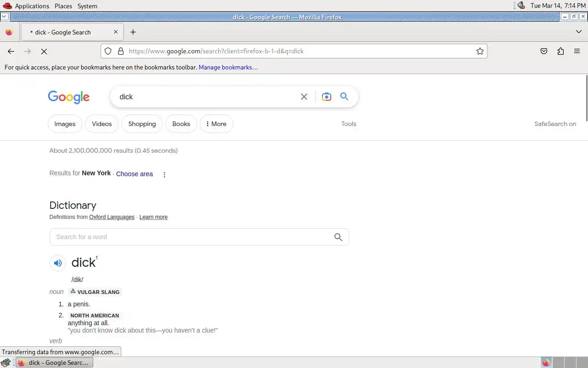Expand the More filters dropdown

pos(216,124)
